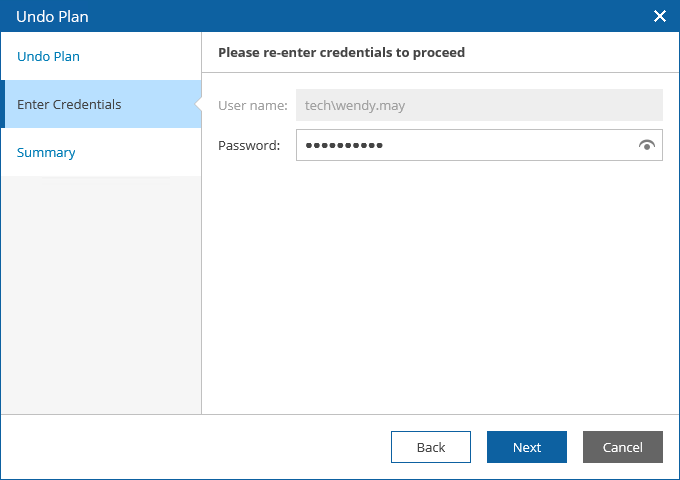Cancel the Undo Plan wizard
Screen dimensions: 680x480
[x=623, y=447]
